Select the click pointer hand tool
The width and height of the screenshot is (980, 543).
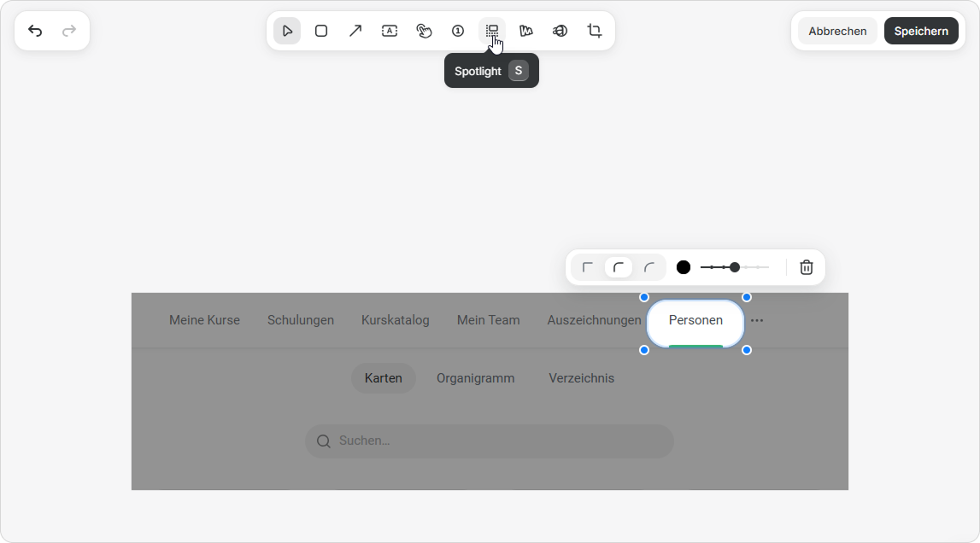tap(424, 31)
